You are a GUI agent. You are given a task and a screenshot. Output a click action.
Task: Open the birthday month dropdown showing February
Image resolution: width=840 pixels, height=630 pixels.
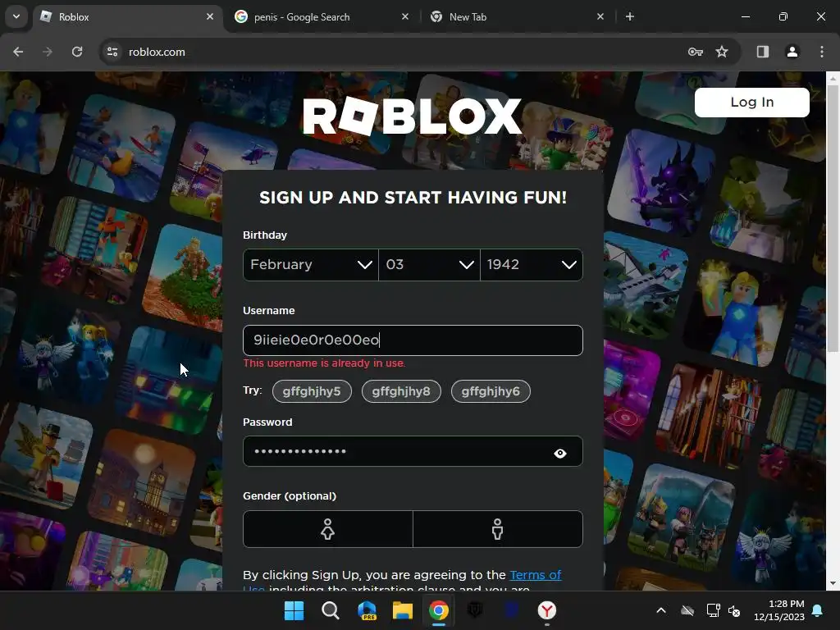tap(311, 265)
